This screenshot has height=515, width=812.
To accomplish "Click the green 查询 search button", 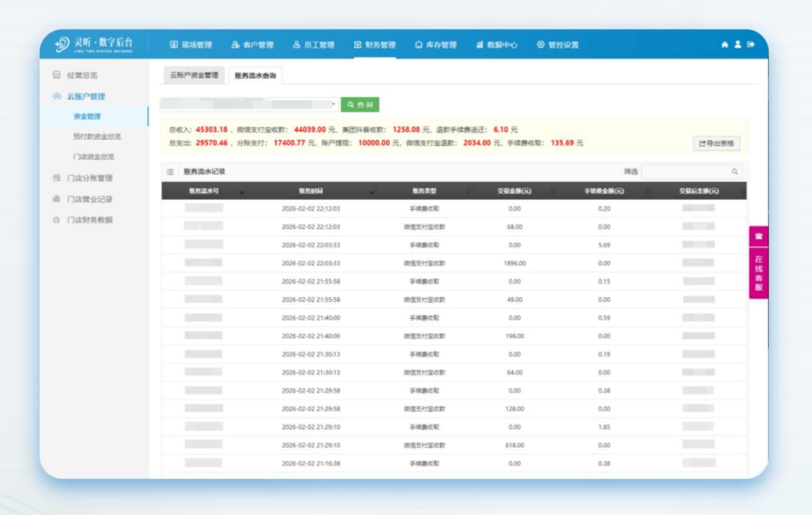I will tap(360, 105).
